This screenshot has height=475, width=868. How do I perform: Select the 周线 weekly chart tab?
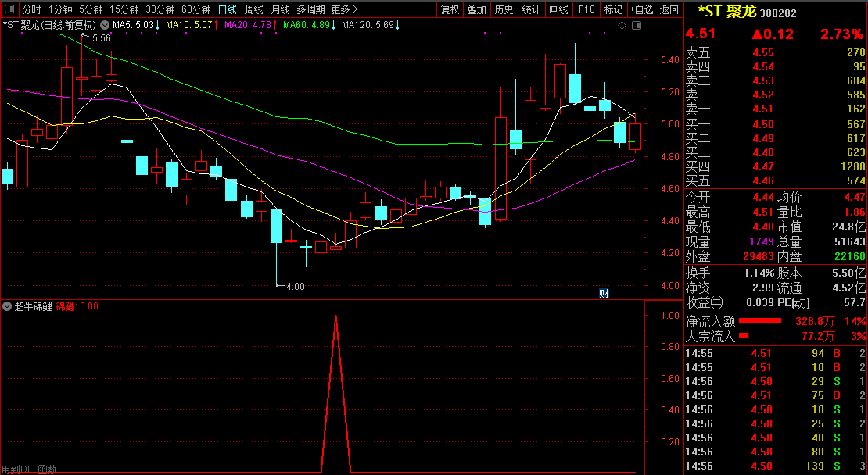pos(253,9)
